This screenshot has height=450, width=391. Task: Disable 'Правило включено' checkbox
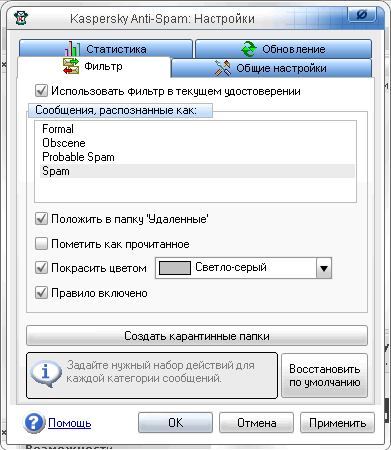(x=41, y=293)
